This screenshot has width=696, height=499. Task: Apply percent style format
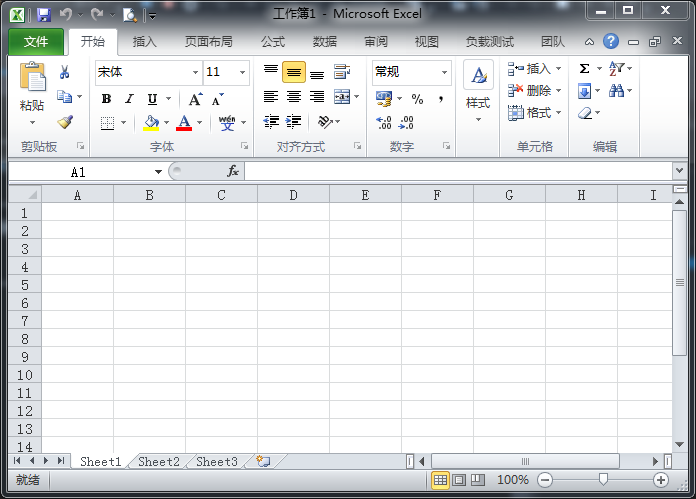417,99
